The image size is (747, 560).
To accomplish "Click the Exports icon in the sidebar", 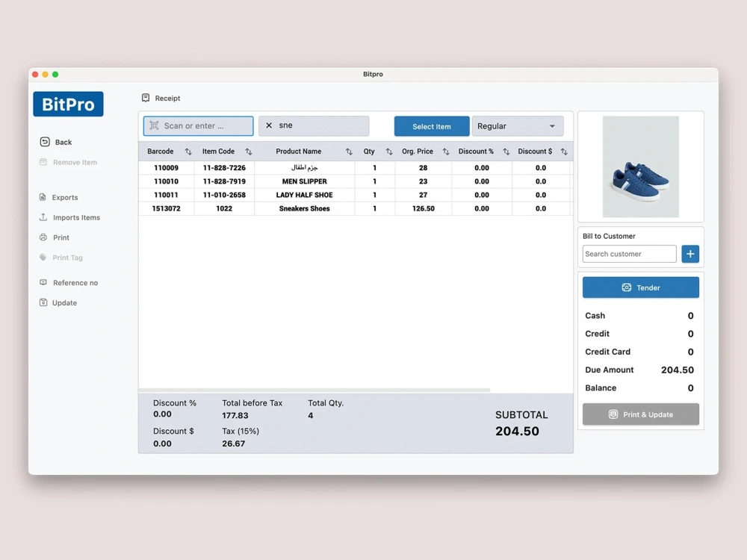I will 45,197.
